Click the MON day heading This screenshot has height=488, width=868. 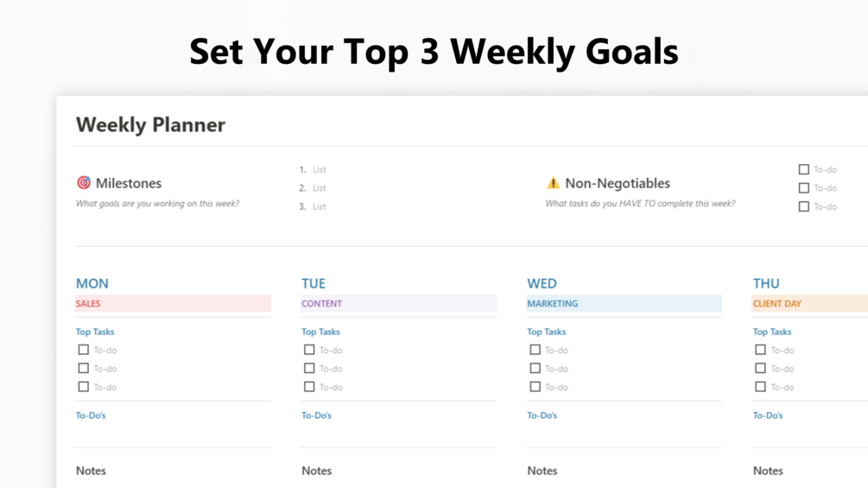pyautogui.click(x=92, y=283)
